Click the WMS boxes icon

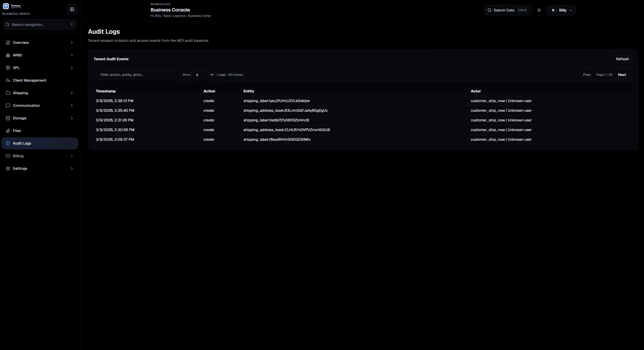(x=8, y=55)
